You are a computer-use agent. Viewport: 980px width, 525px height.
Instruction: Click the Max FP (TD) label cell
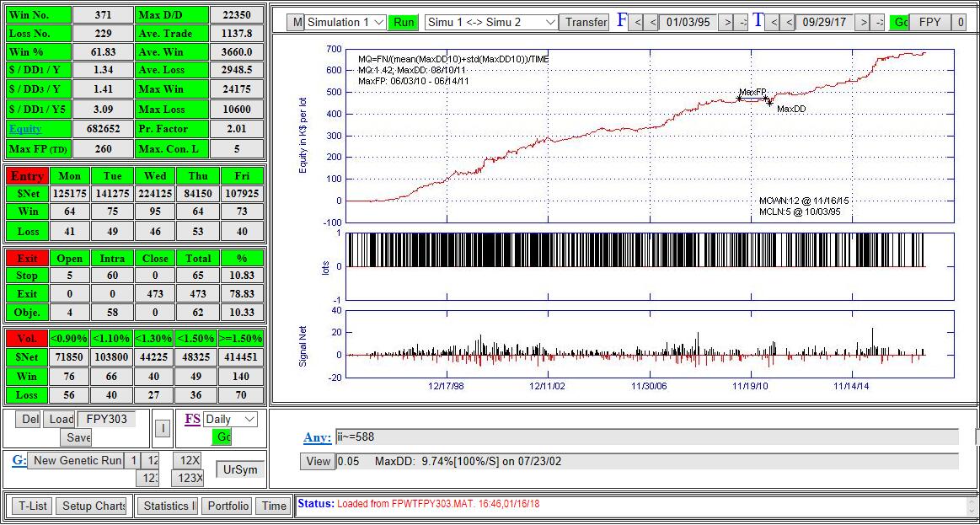pyautogui.click(x=39, y=149)
